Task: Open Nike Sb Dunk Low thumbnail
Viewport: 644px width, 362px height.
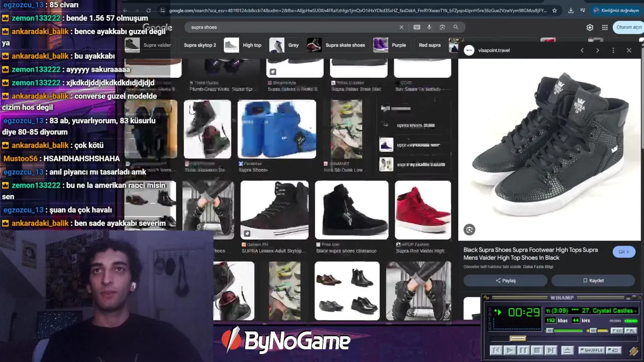Action: [346, 129]
